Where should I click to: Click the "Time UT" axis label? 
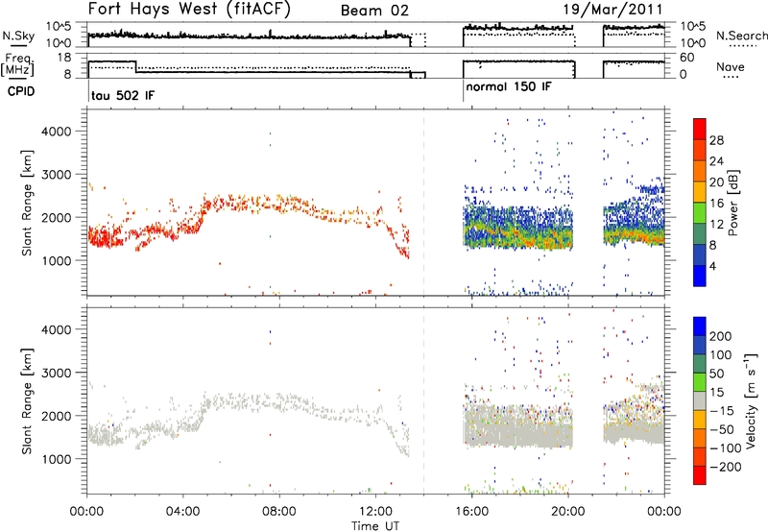(375, 525)
